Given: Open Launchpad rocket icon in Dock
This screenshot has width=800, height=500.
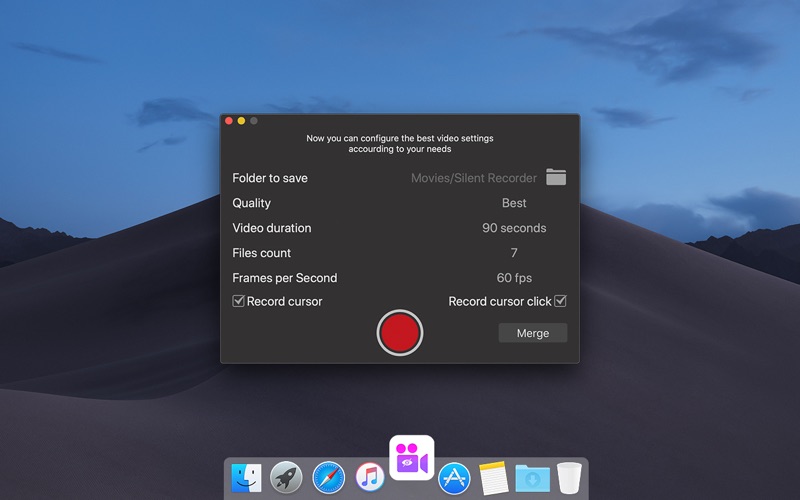Looking at the screenshot, I should click(286, 478).
